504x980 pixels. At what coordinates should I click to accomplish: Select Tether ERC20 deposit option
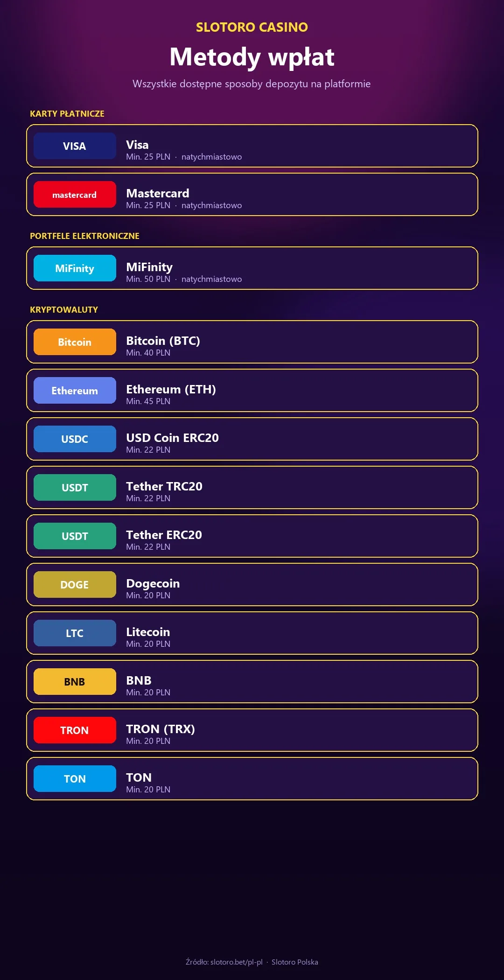point(252,536)
